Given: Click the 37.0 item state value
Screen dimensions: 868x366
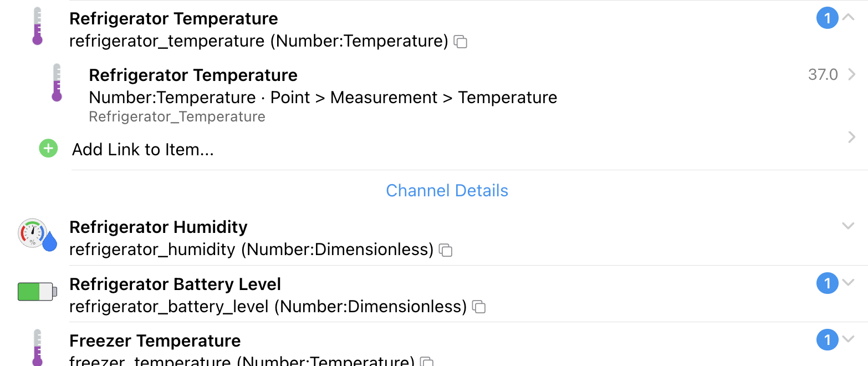Looking at the screenshot, I should coord(823,75).
